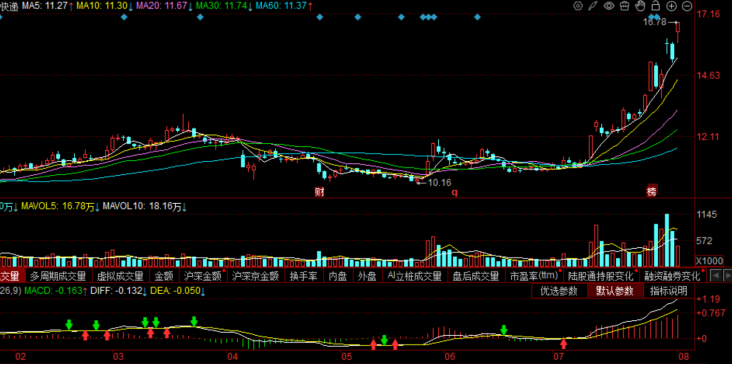The height and width of the screenshot is (365, 733).
Task: Activate the hand pan tool
Action: [640, 6]
